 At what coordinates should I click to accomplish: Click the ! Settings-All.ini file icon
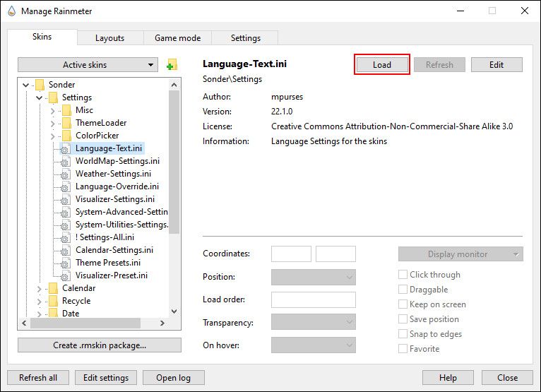click(65, 238)
